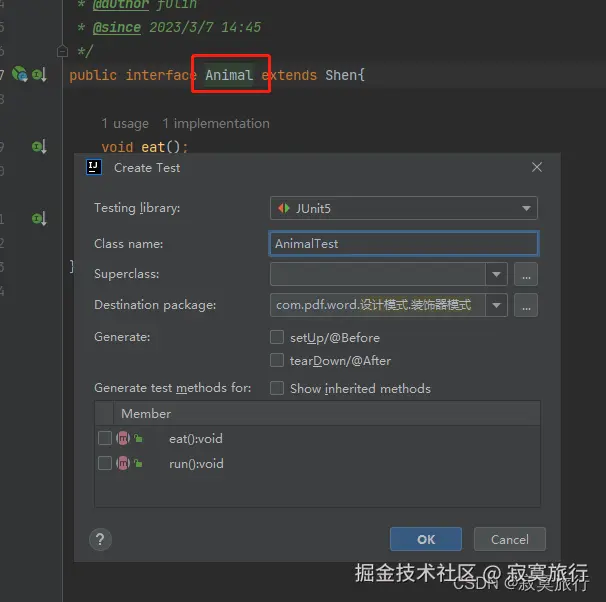
Task: Confirm with the OK button
Action: click(x=426, y=539)
